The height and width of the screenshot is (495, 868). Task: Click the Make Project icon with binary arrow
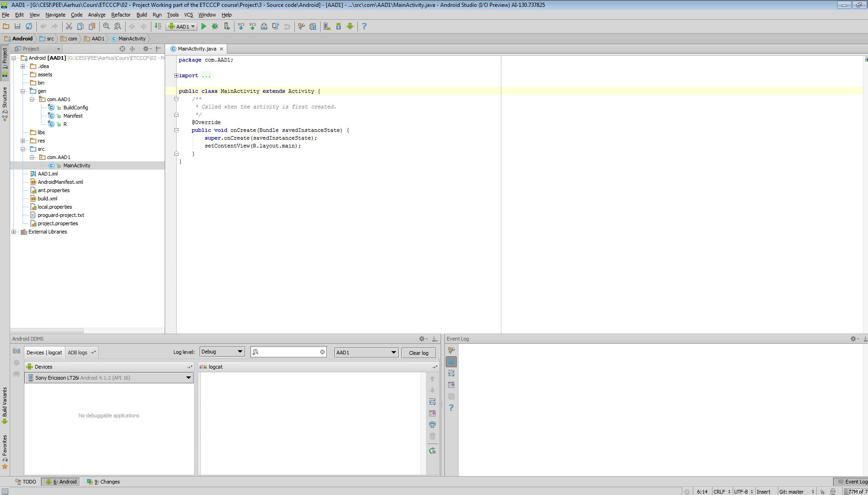[x=158, y=26]
